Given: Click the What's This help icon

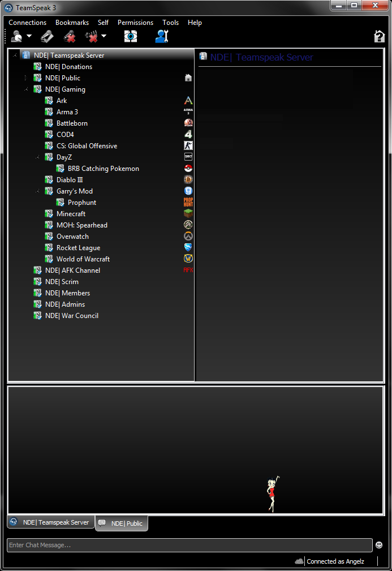Looking at the screenshot, I should 379,36.
